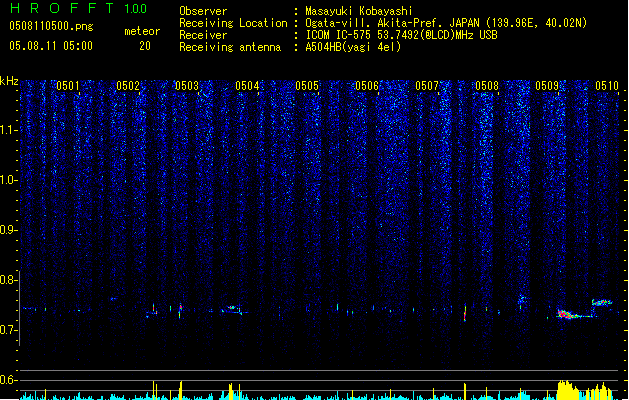
Task: Click the 0510 time marker
Action: 607,86
